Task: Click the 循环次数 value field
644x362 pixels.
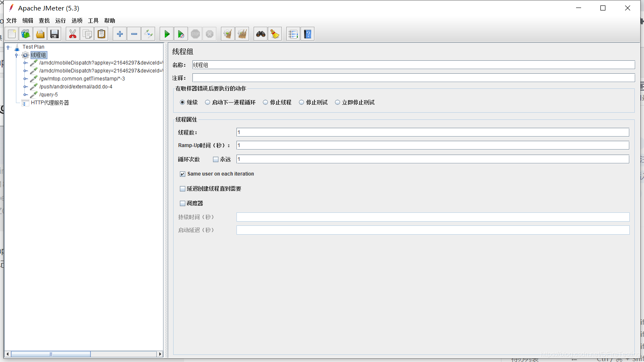Action: point(433,159)
